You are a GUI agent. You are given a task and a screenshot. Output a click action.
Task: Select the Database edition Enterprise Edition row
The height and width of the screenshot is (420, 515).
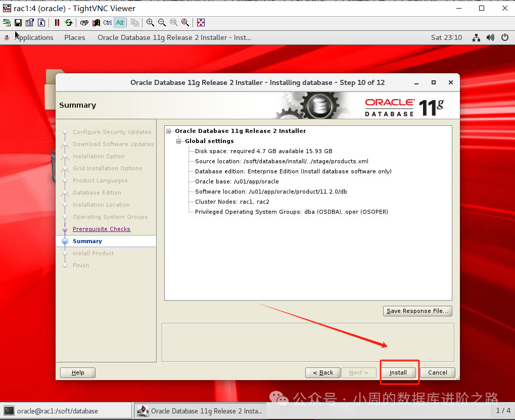click(x=293, y=171)
